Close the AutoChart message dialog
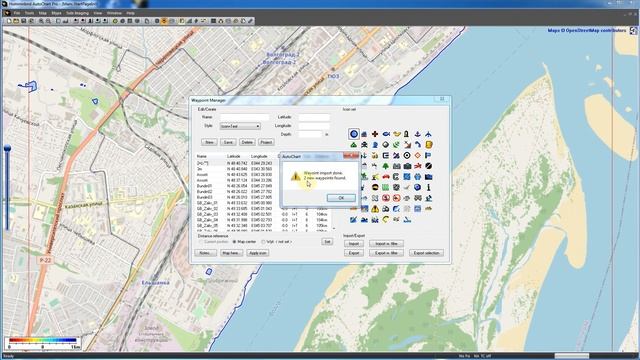The height and width of the screenshot is (360, 640). click(x=351, y=156)
